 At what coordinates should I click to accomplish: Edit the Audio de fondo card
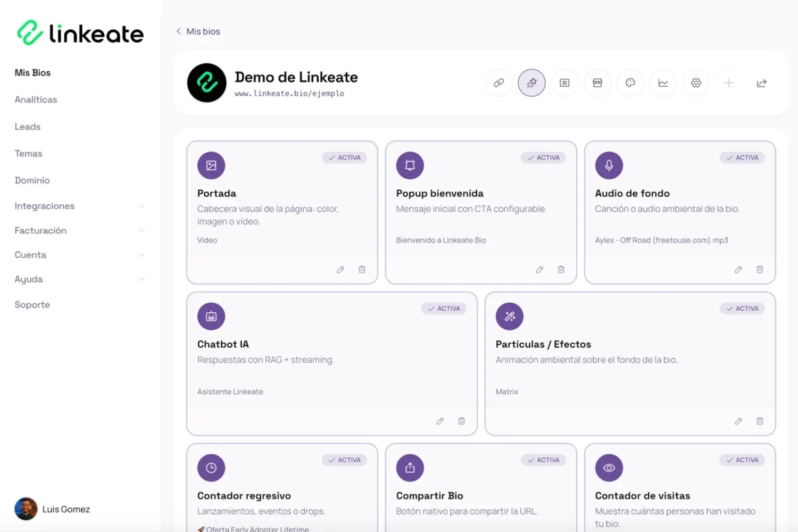click(x=738, y=270)
